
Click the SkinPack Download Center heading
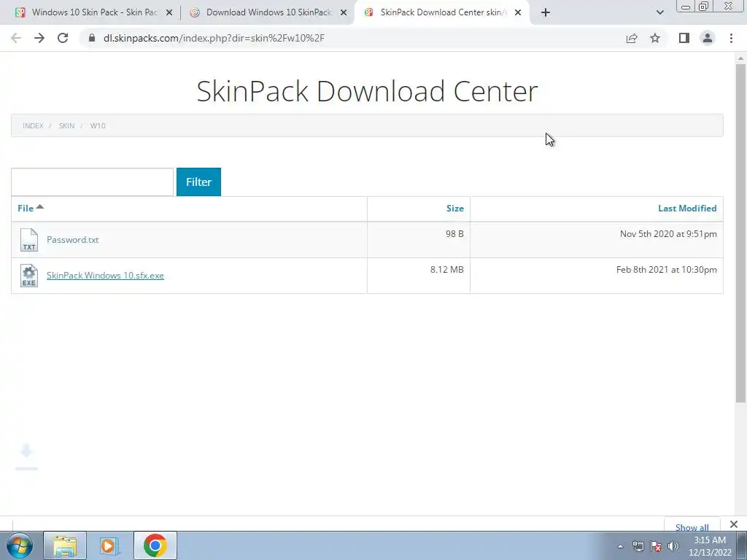tap(368, 91)
